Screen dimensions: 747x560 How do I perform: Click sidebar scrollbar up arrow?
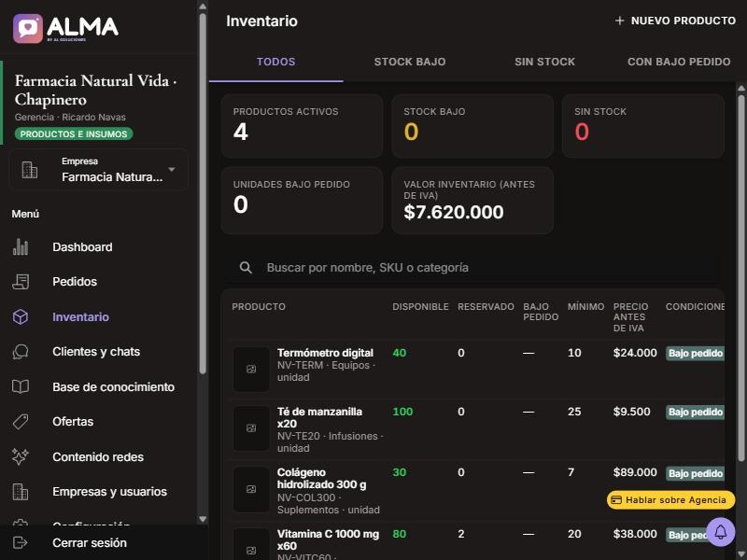pos(203,7)
